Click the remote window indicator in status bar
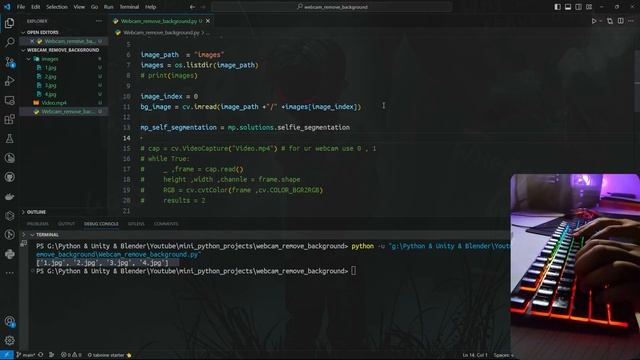 click(6, 355)
